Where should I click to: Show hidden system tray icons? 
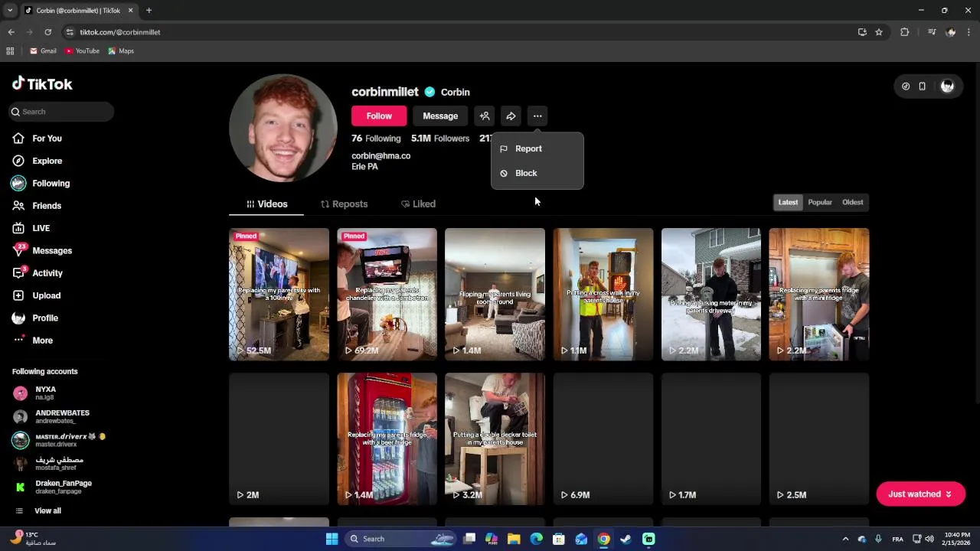coord(845,539)
